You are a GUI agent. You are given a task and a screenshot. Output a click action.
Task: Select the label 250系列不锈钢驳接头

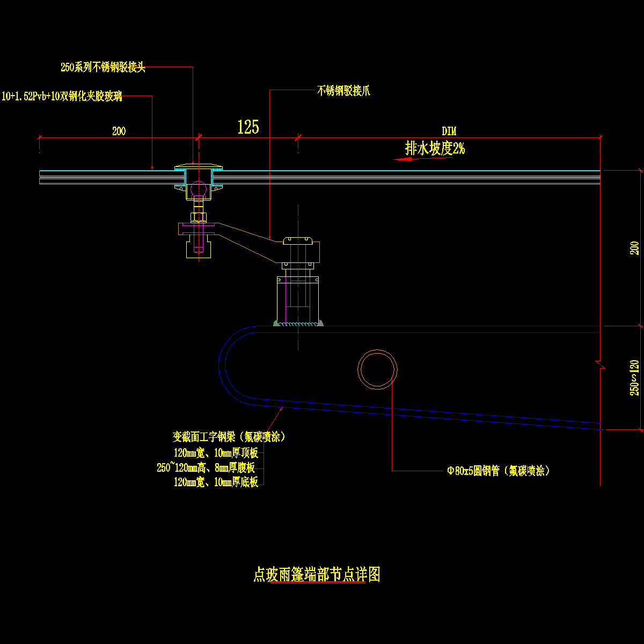tap(103, 68)
